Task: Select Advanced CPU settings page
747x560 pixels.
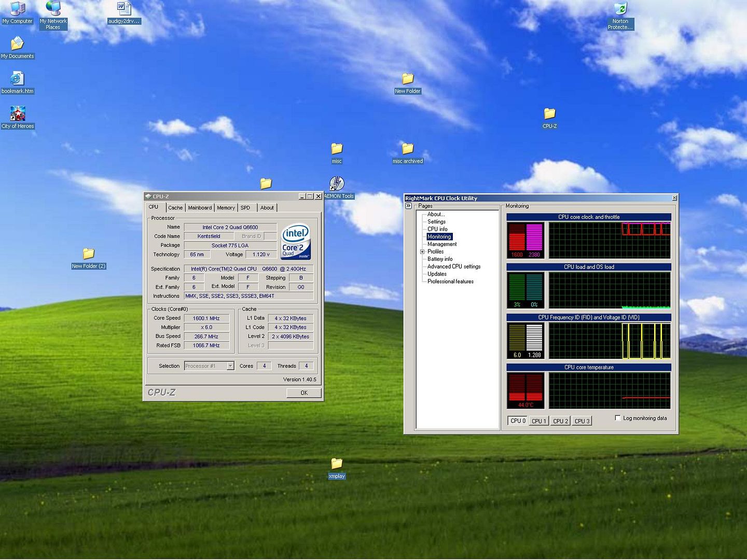Action: (453, 267)
